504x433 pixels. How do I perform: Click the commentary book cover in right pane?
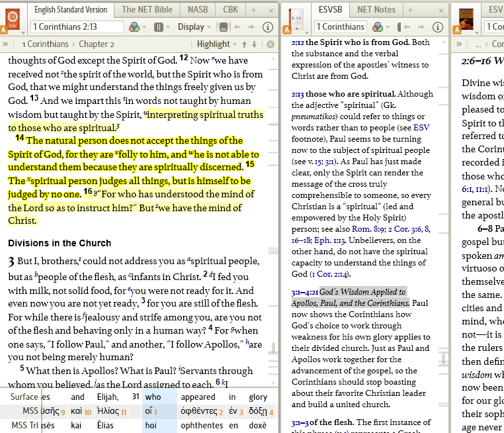466,20
